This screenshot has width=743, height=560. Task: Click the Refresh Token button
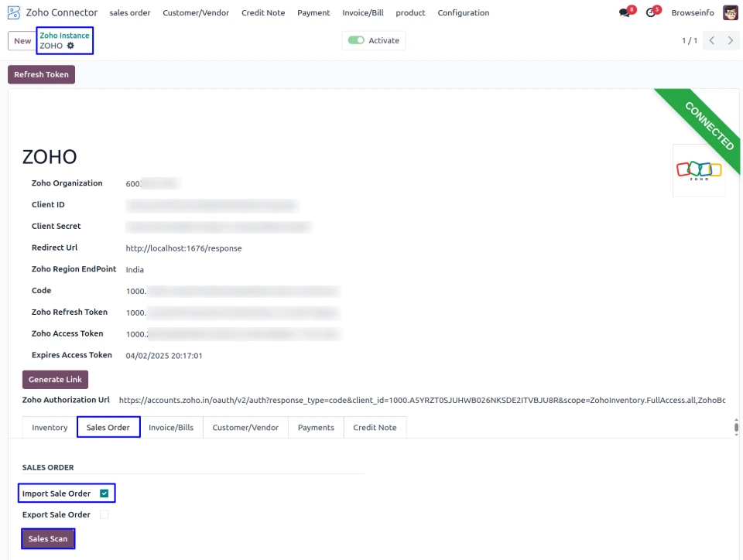click(x=41, y=75)
